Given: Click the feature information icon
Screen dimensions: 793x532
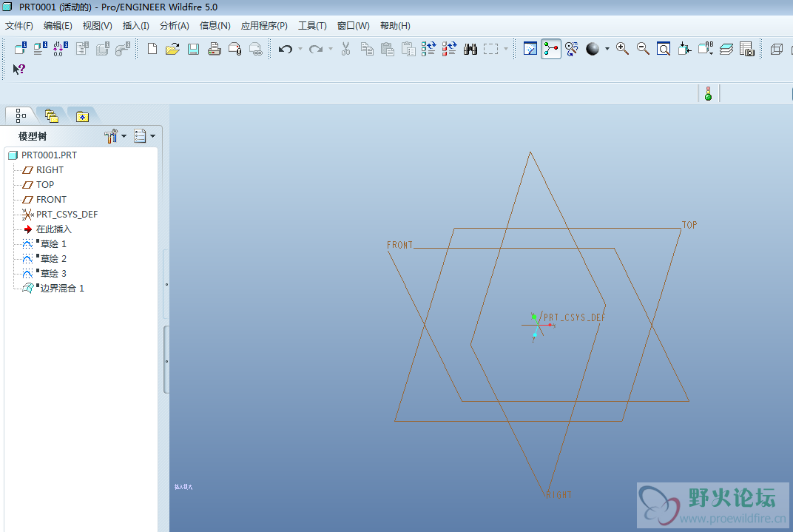Looking at the screenshot, I should pyautogui.click(x=21, y=49).
